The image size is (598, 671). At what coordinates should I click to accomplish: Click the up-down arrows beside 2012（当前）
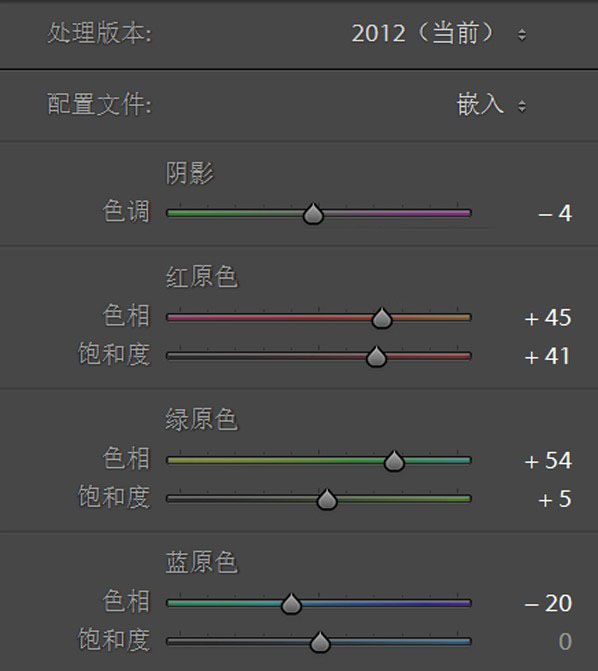point(521,34)
